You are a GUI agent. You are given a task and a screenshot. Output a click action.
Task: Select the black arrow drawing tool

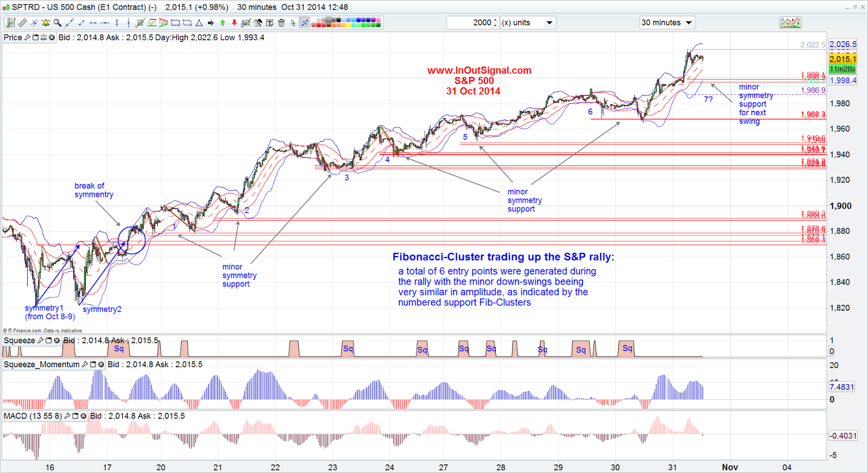tap(210, 23)
